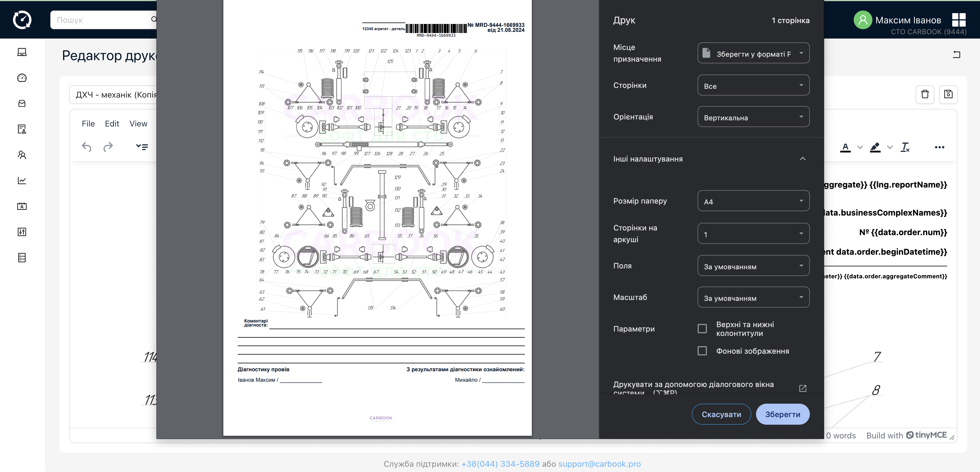The height and width of the screenshot is (472, 980).
Task: Open the View menu in editor
Action: click(x=138, y=124)
